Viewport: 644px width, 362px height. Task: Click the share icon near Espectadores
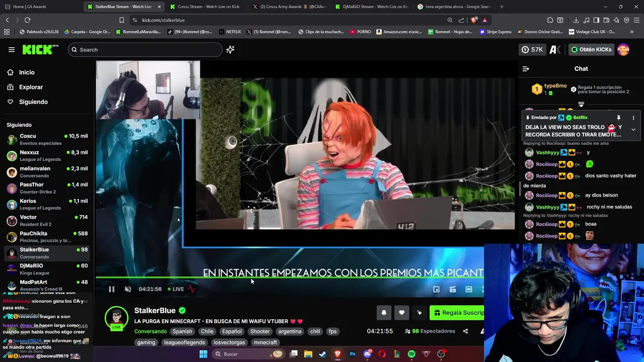465,331
